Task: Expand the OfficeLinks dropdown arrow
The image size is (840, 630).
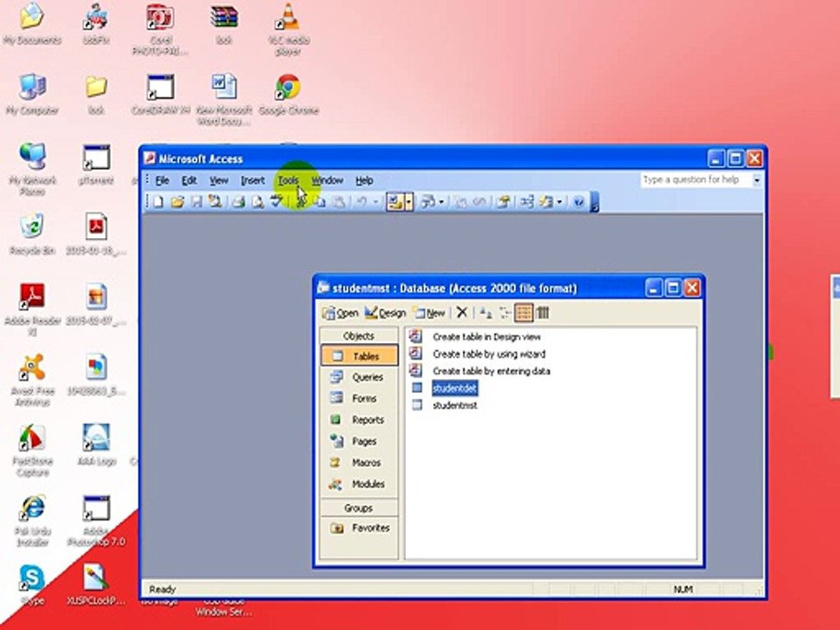Action: click(409, 202)
